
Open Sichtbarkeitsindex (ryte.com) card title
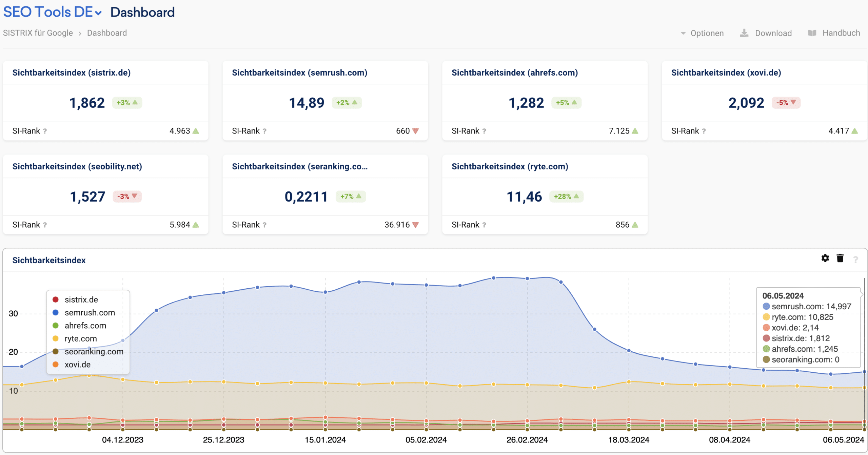(510, 167)
